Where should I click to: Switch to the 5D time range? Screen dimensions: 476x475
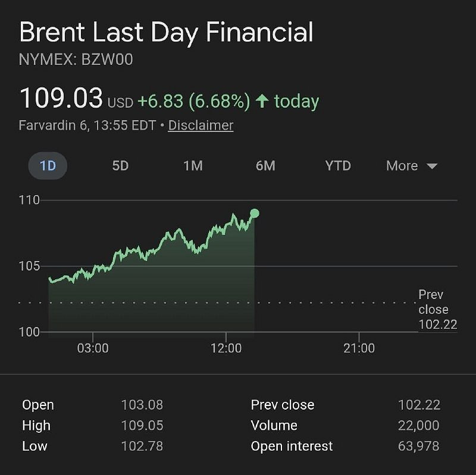(120, 166)
